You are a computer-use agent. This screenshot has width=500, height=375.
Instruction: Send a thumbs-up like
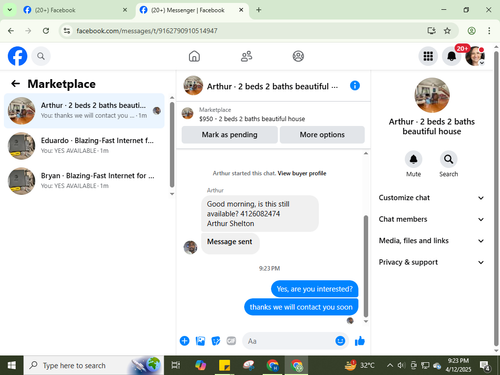pyautogui.click(x=360, y=341)
